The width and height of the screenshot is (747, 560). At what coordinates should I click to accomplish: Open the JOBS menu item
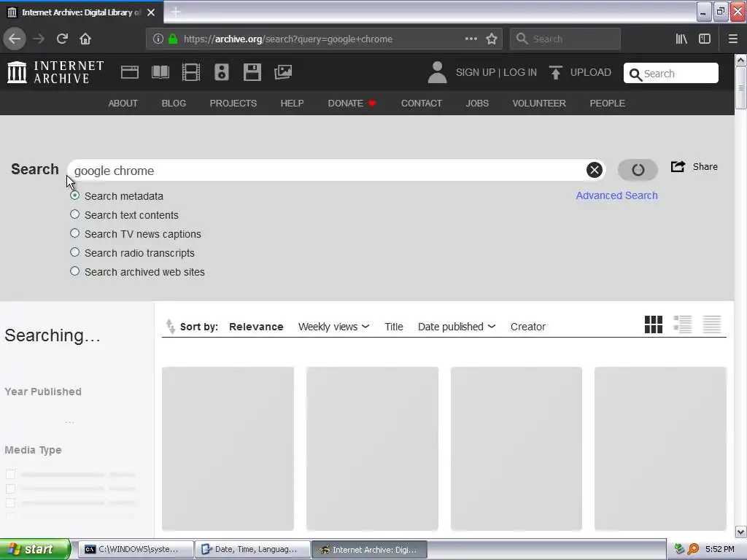pyautogui.click(x=477, y=104)
